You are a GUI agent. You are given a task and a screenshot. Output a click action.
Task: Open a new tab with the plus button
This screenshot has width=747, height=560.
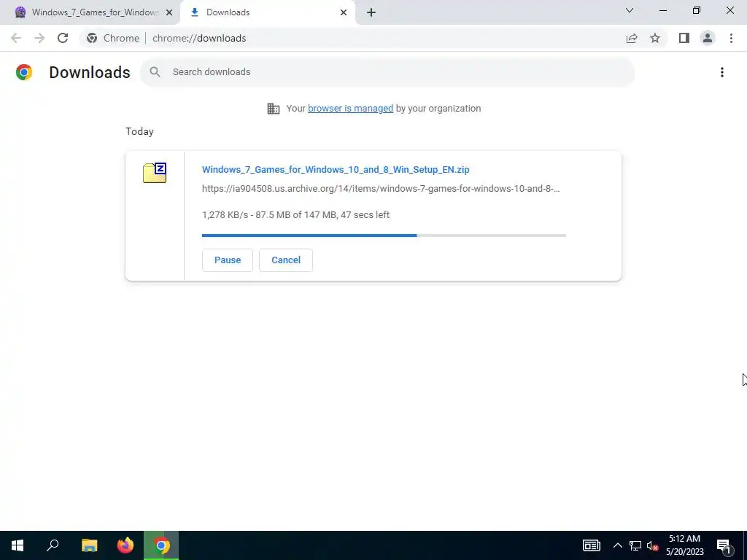[x=371, y=12]
